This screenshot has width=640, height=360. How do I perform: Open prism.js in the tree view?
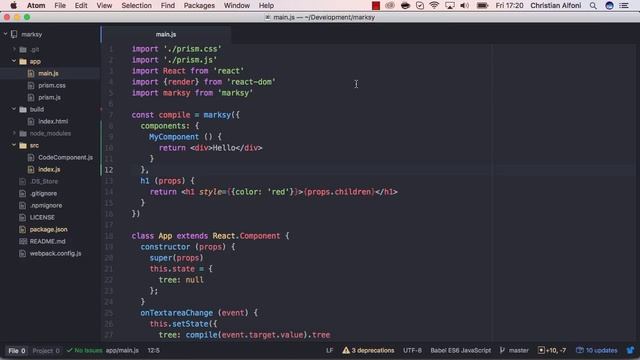tap(49, 97)
